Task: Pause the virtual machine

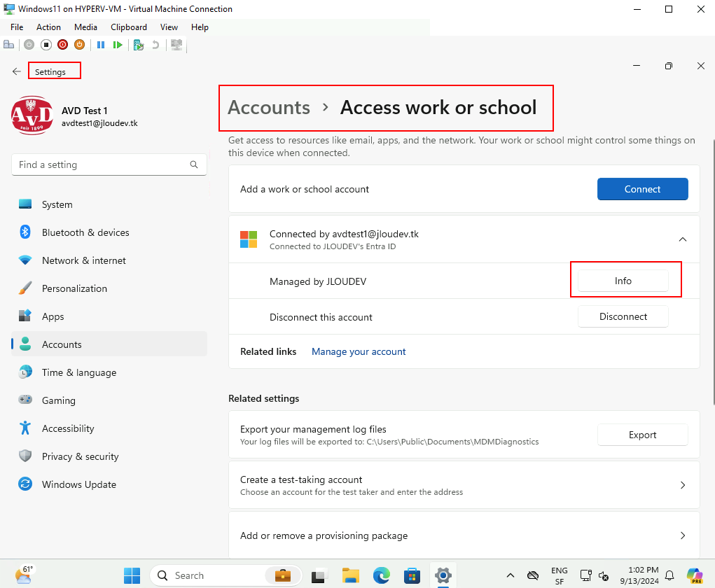Action: tap(101, 45)
